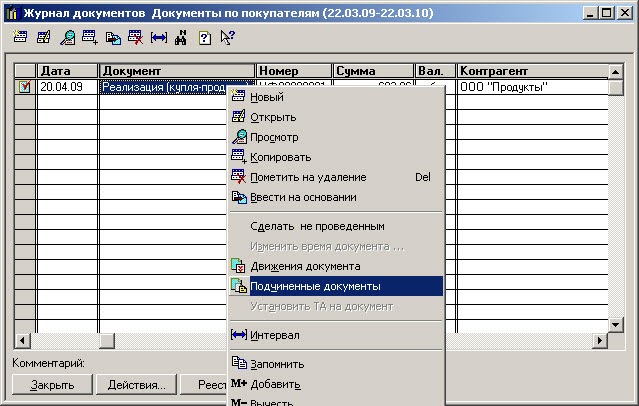Choose Сделать не проведенным menu entry
Image resolution: width=639 pixels, height=406 pixels.
tap(336, 226)
